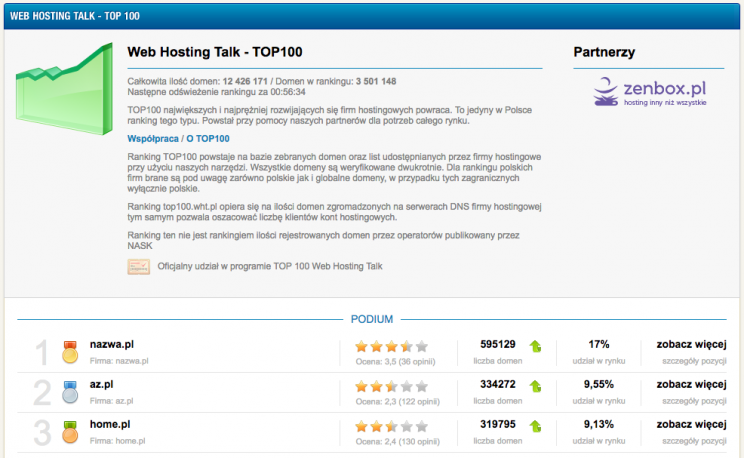Screen dimensions: 744x458
Task: Click the Web Hosting Talk - TOP100 heading
Action: pos(215,52)
